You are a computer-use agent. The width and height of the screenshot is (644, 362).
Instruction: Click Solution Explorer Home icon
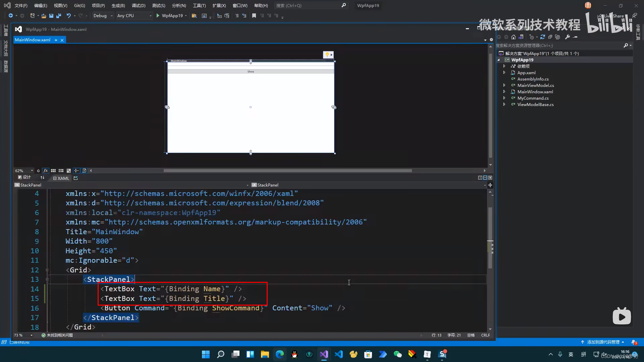513,37
